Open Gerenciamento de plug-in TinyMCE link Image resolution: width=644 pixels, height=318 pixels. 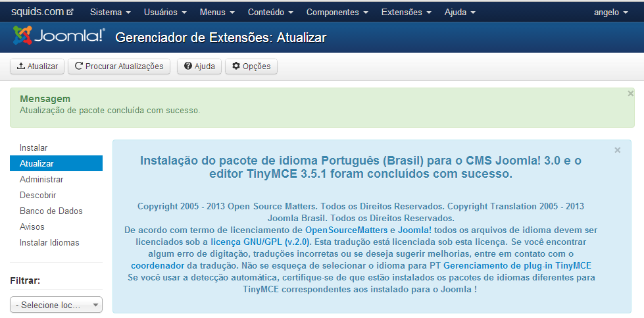(517, 265)
